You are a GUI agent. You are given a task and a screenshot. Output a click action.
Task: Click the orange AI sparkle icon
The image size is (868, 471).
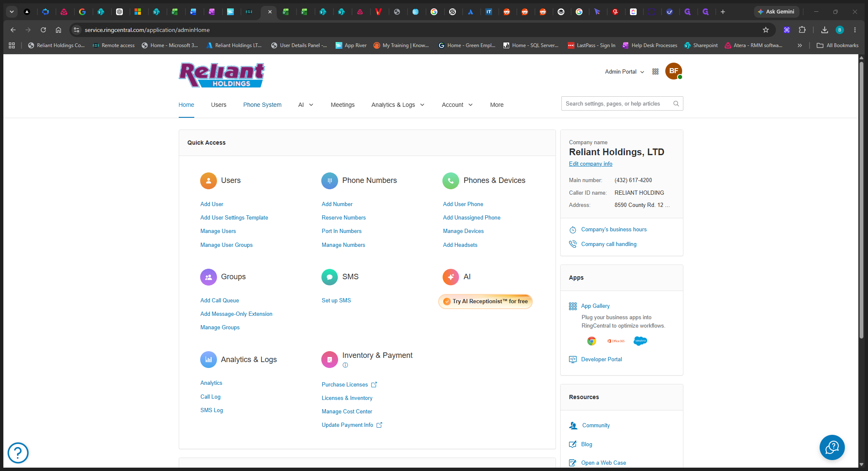click(451, 277)
